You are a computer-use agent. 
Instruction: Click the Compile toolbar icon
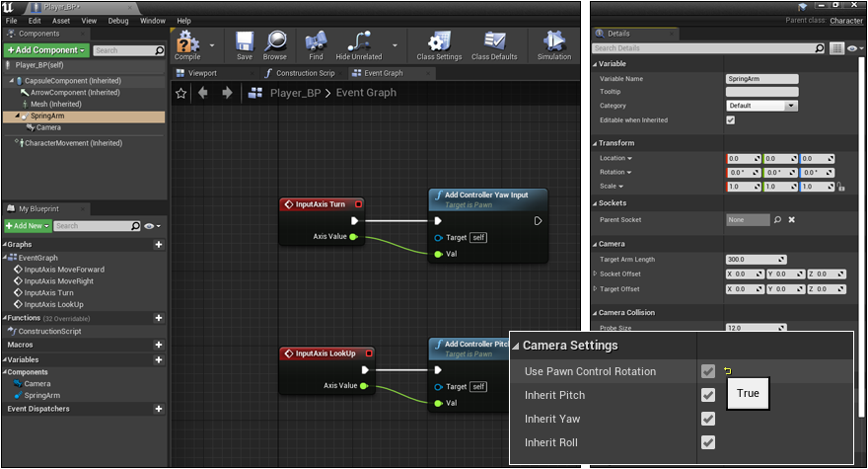point(187,42)
